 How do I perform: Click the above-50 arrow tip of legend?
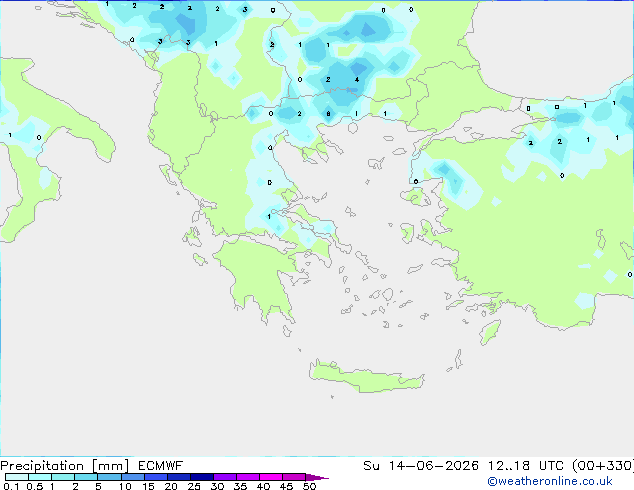click(x=317, y=477)
